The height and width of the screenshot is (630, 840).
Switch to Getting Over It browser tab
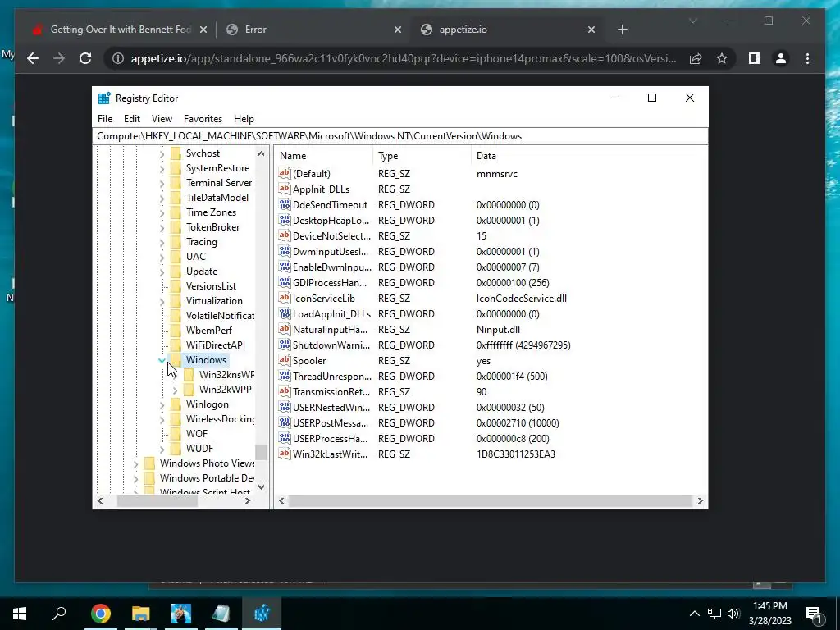coord(121,30)
